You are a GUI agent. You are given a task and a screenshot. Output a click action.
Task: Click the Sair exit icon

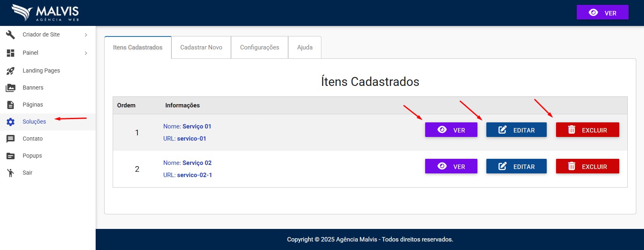pyautogui.click(x=11, y=173)
